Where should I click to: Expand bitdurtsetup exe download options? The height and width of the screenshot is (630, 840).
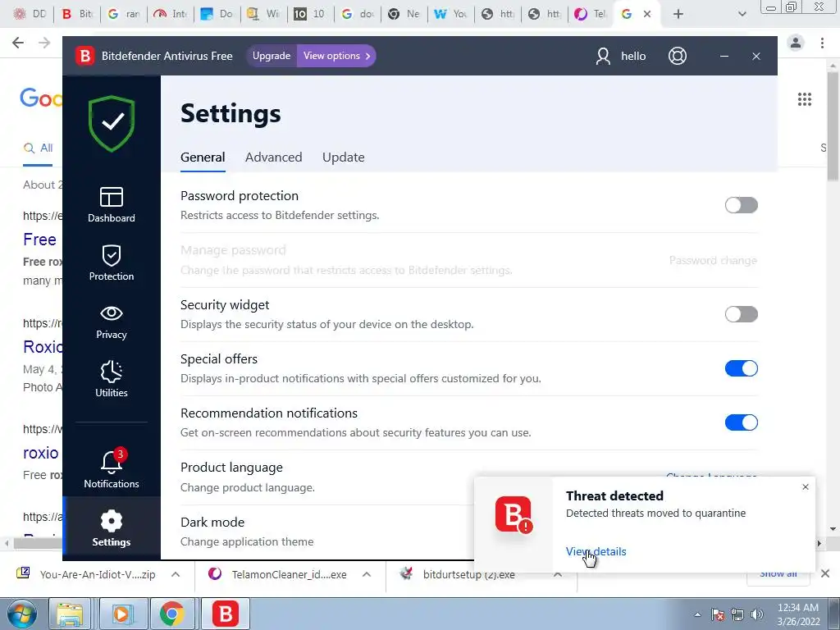click(x=558, y=574)
